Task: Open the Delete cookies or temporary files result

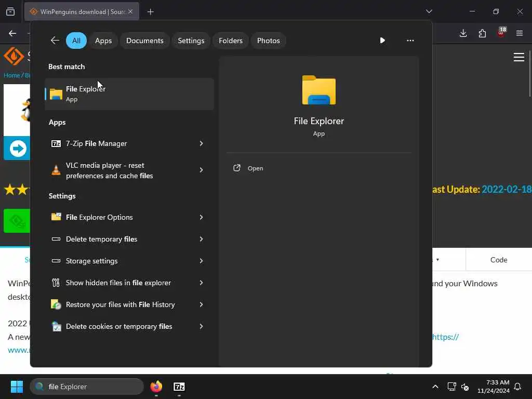Action: [129, 326]
